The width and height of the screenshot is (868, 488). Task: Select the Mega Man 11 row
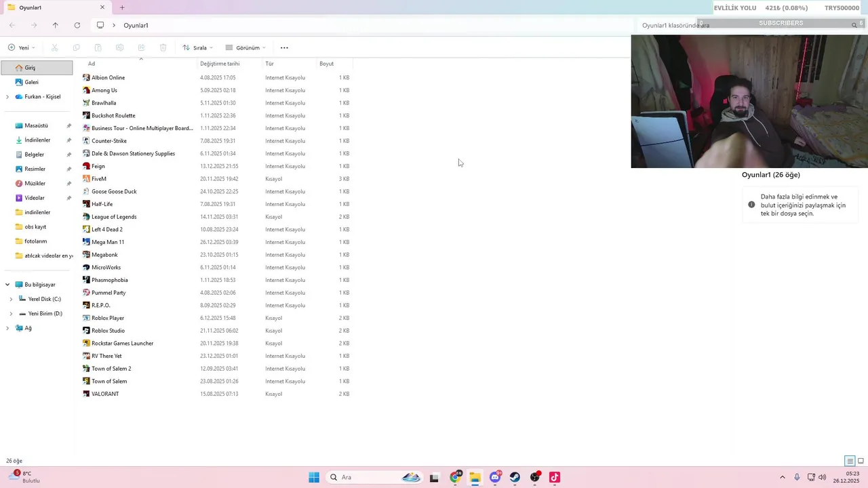[x=217, y=242]
